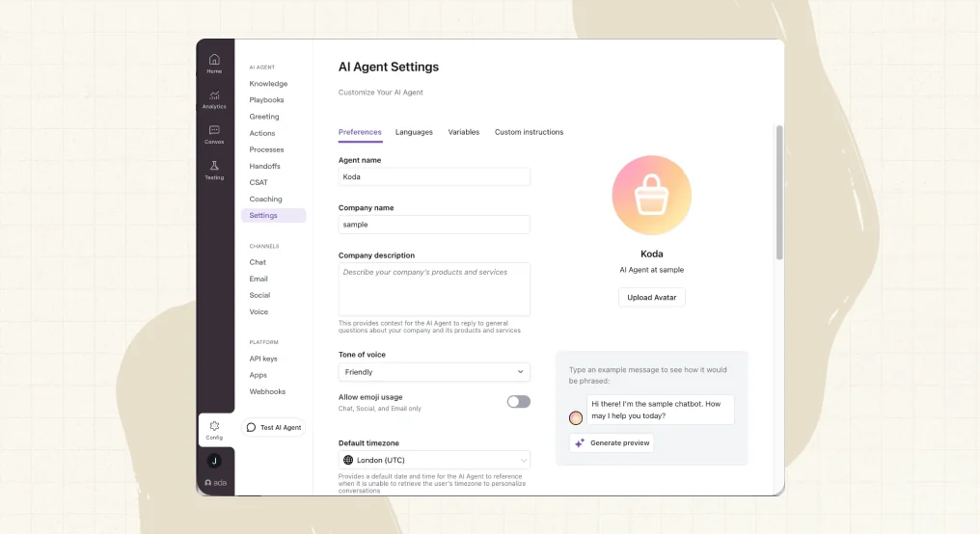Click the Upload Avatar button

point(652,297)
